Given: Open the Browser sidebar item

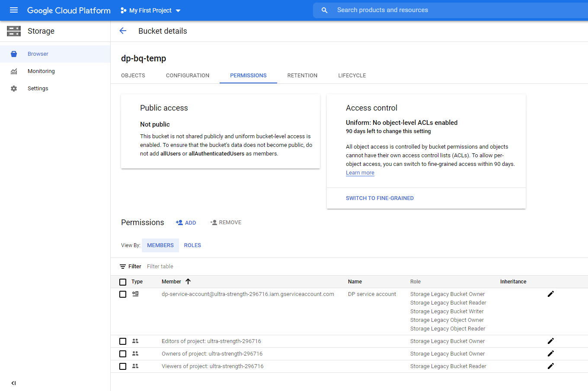Looking at the screenshot, I should [55, 54].
